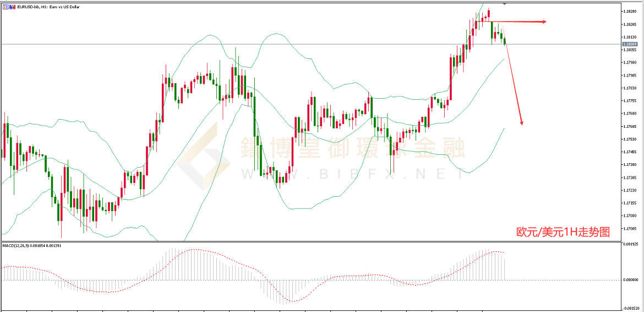Select the red 欧元/美元1H走势图 text label
This screenshot has width=644, height=312.
[563, 232]
